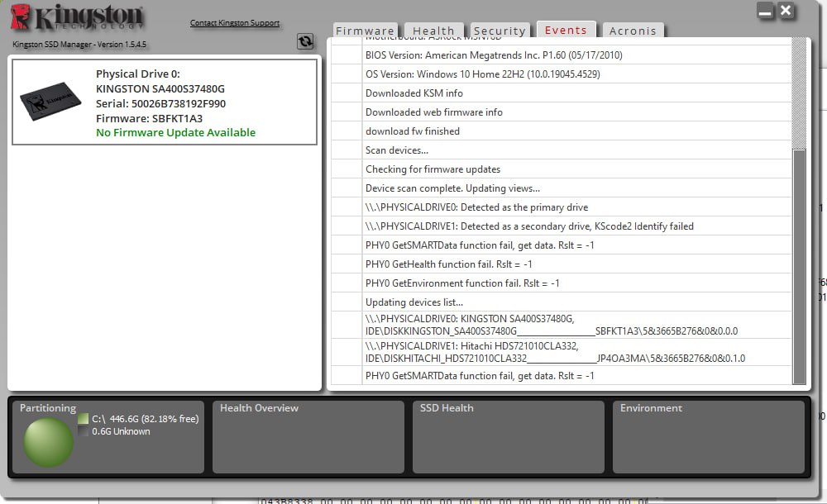Click the 'C:\ 446.6G (82.18% free)' partition label

[x=146, y=419]
